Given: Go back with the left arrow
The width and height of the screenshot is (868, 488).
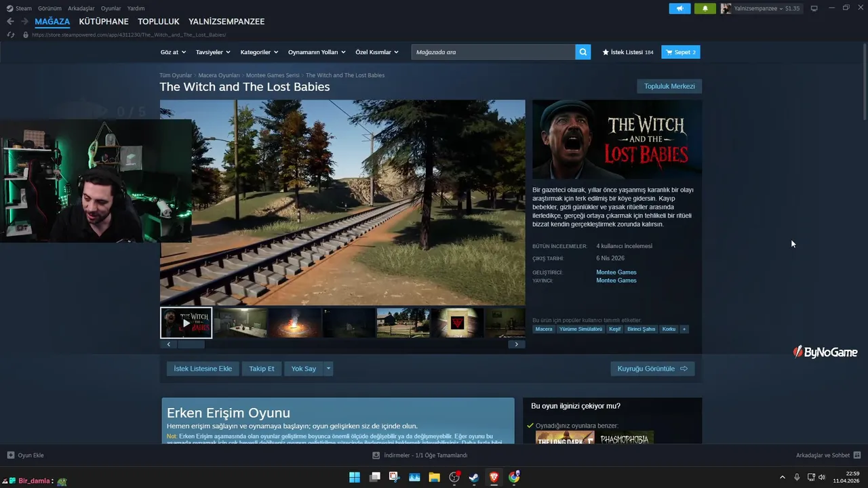Looking at the screenshot, I should [10, 22].
